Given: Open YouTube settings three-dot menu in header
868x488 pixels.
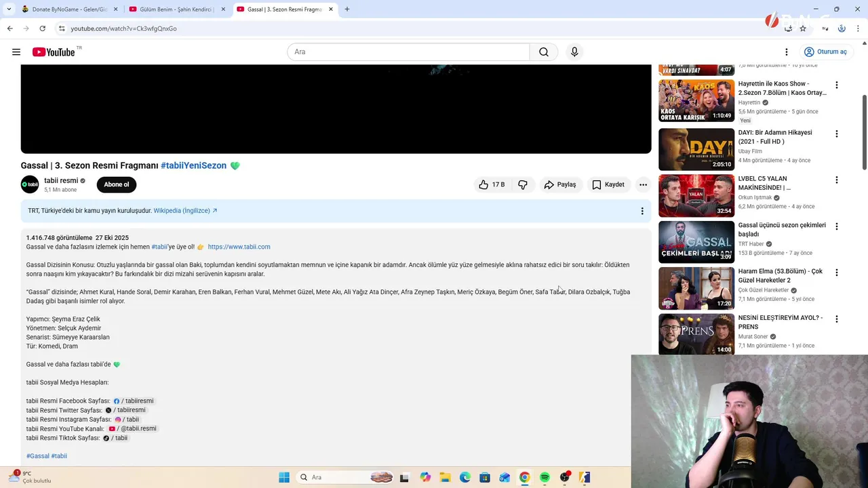Looking at the screenshot, I should coord(787,52).
